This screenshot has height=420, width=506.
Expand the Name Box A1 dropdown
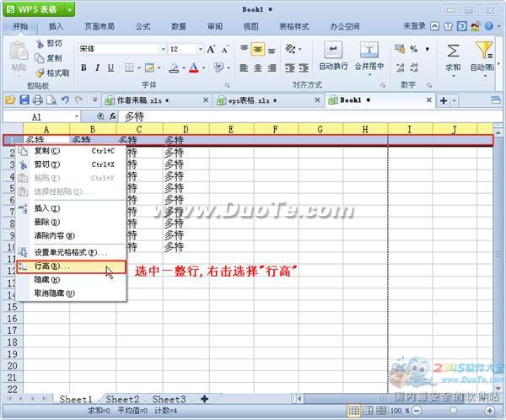click(77, 116)
